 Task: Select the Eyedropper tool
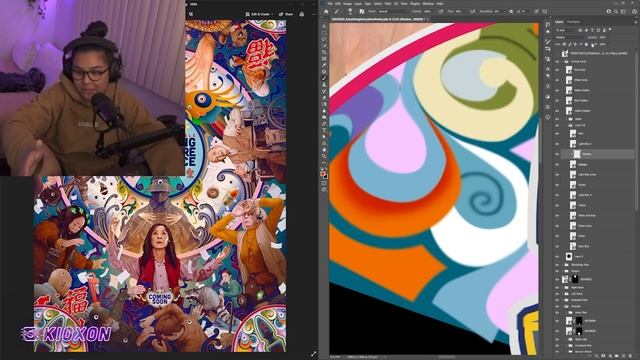point(324,65)
